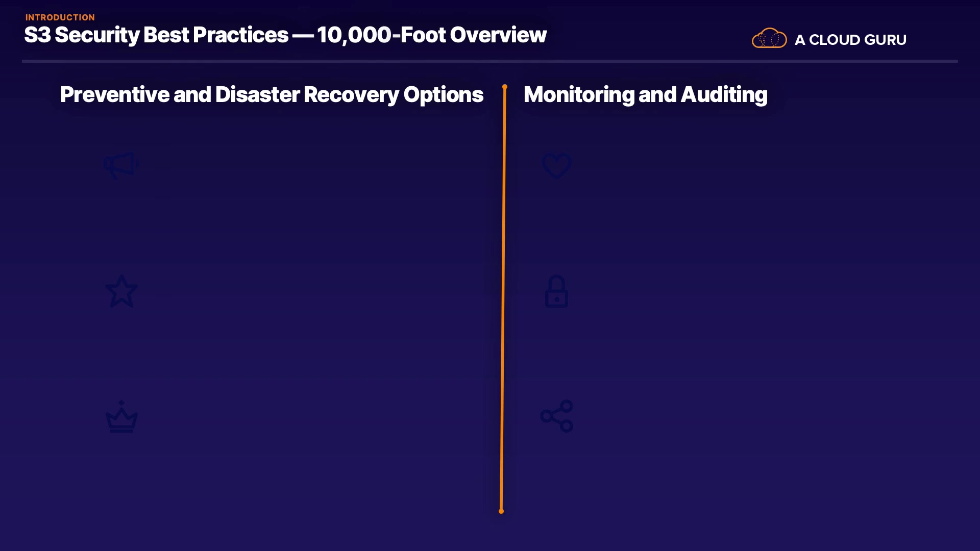Screen dimensions: 980x551
Task: Select "Disaster Recovery" in the left heading
Action: (x=307, y=95)
